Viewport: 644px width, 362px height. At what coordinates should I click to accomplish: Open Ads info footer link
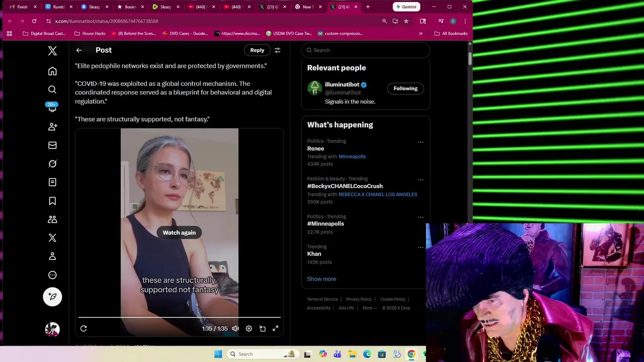pyautogui.click(x=346, y=308)
